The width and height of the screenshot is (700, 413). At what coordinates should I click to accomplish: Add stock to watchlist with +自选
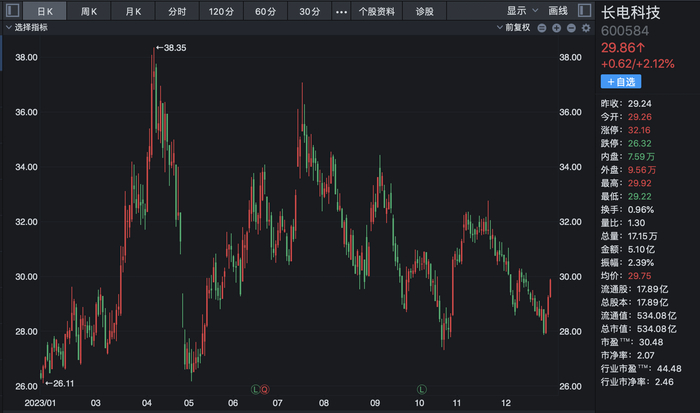(620, 81)
